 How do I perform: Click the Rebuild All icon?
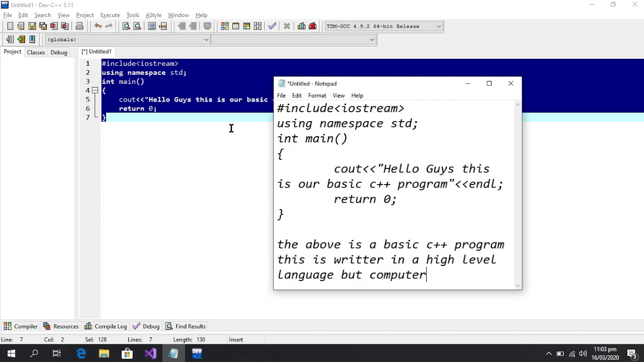pos(258,26)
